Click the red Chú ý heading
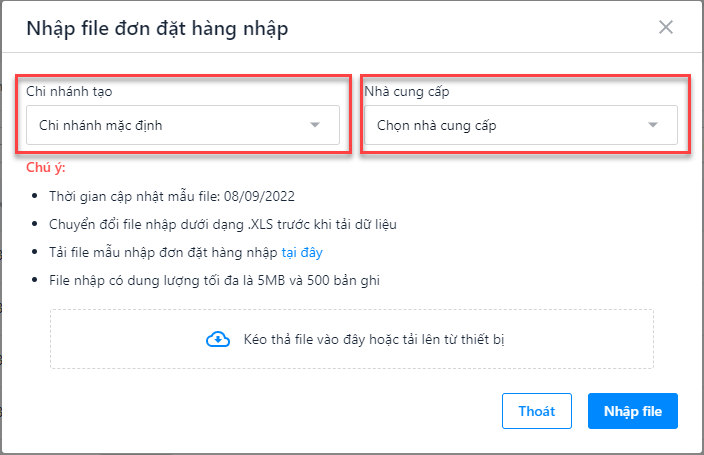Screen dimensions: 704x455 tap(46, 168)
